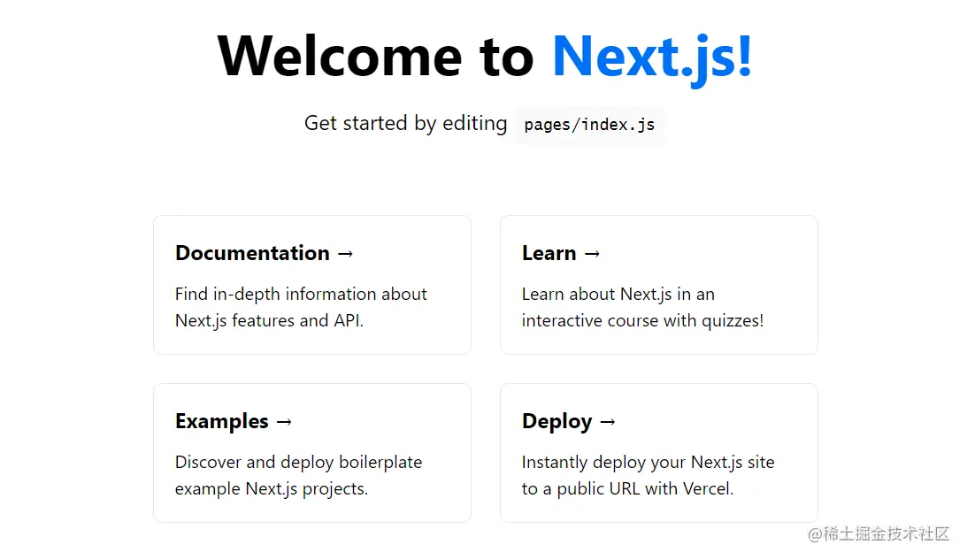Open the Documentation card

tap(312, 285)
